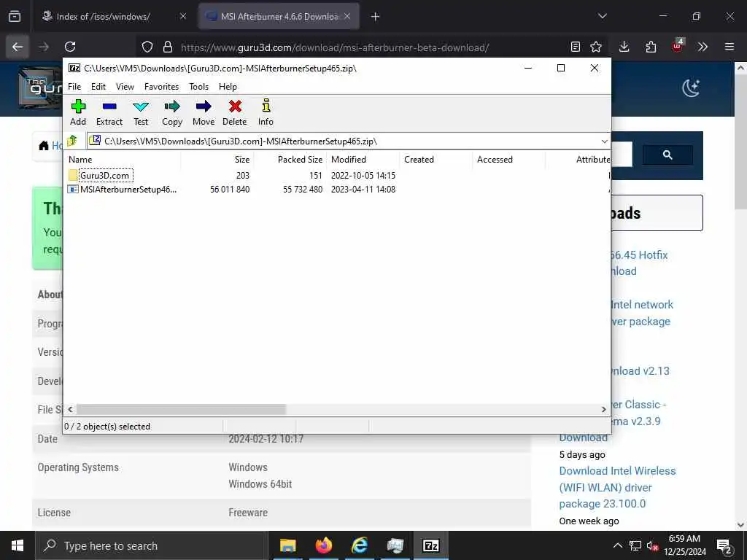Select the MSIAfterburnerSetup exe file icon
This screenshot has width=747, height=560.
tap(73, 189)
